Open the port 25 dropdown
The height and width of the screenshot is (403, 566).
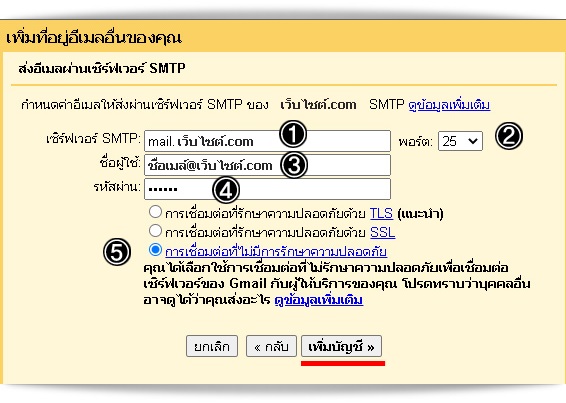pos(460,141)
